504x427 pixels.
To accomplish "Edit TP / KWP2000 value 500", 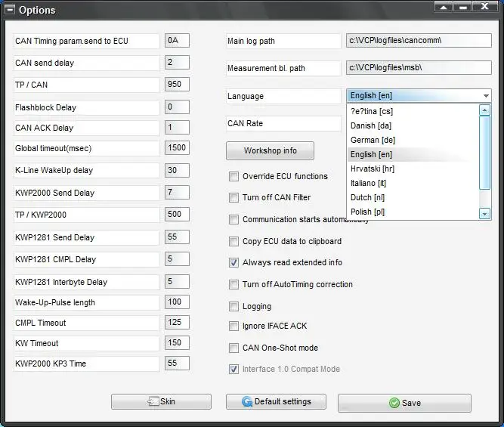I will pyautogui.click(x=177, y=214).
